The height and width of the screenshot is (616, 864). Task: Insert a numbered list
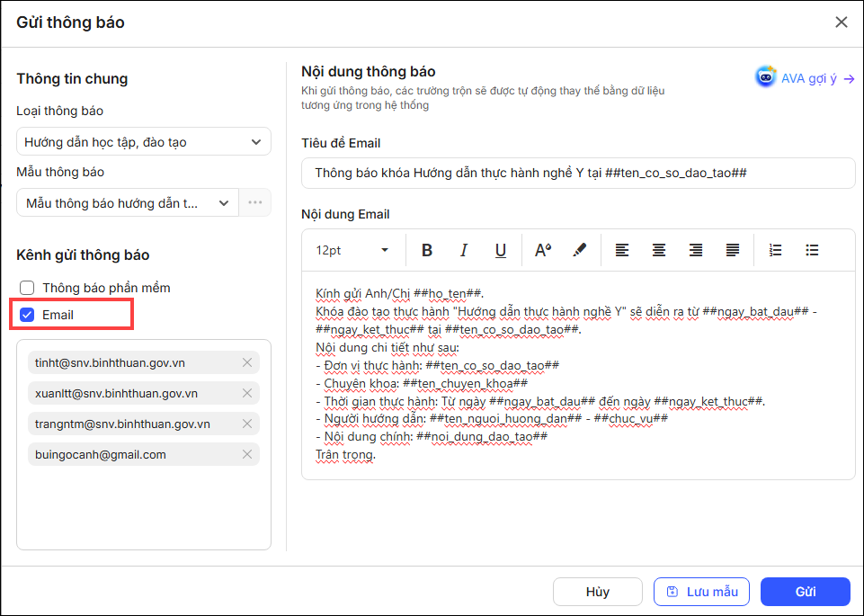pyautogui.click(x=776, y=251)
